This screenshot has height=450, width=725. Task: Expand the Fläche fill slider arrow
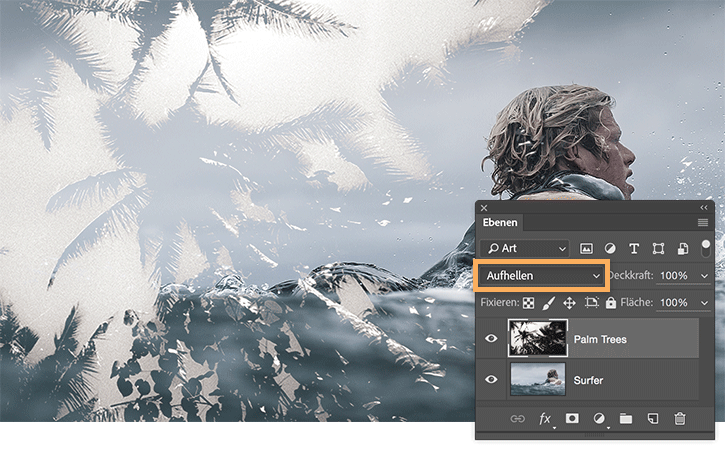705,303
